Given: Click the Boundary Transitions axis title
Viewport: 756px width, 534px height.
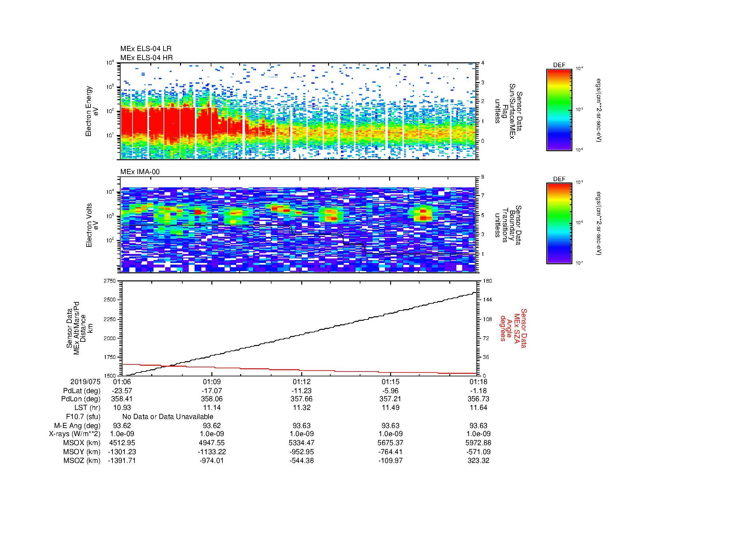Looking at the screenshot, I should coord(508,225).
